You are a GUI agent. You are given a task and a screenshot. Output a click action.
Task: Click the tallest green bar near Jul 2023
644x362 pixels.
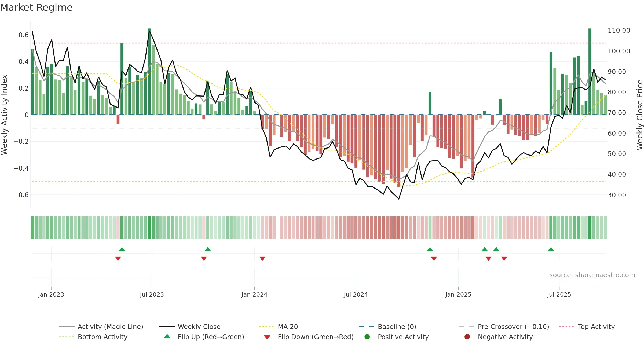tap(149, 72)
